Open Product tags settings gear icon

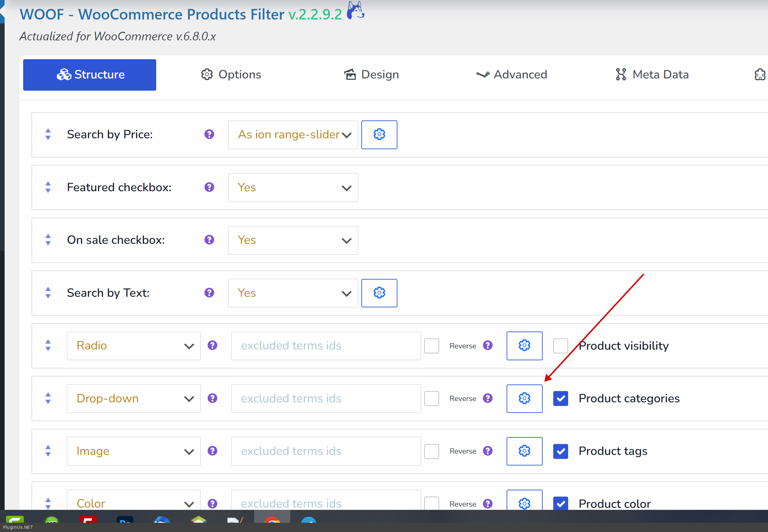524,451
